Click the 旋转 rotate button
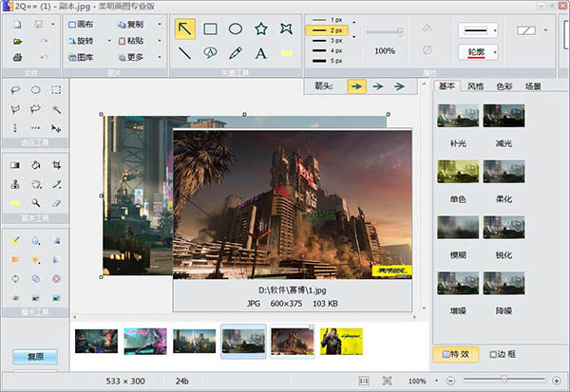This screenshot has width=570, height=392. coord(81,41)
